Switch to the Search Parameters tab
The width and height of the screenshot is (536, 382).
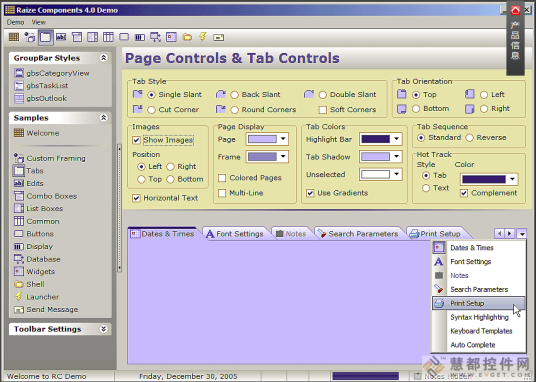[x=358, y=234]
